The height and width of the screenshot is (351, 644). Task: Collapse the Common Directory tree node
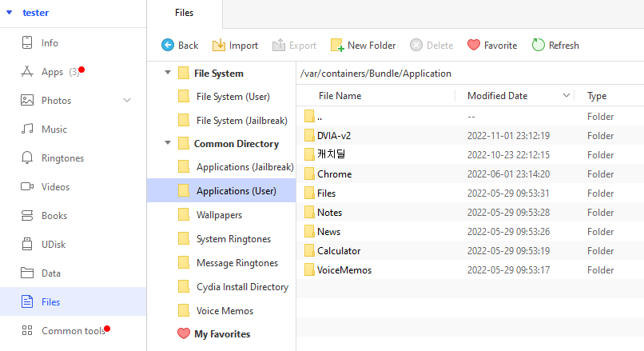[x=168, y=143]
